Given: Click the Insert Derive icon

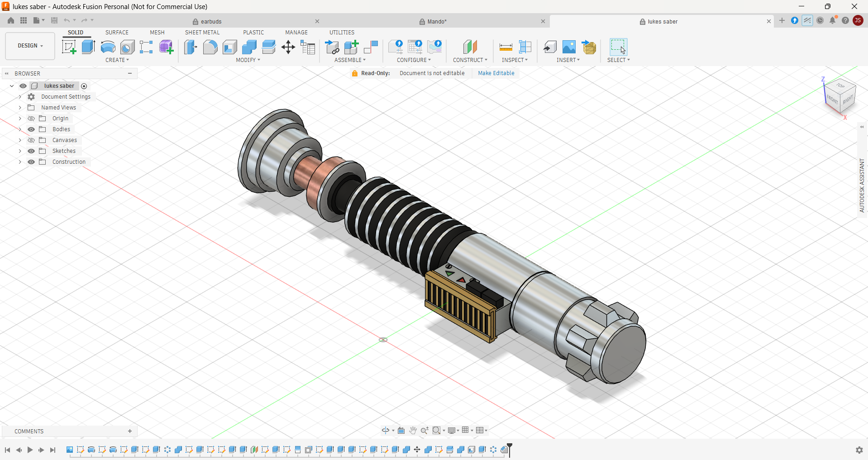Looking at the screenshot, I should click(x=550, y=47).
